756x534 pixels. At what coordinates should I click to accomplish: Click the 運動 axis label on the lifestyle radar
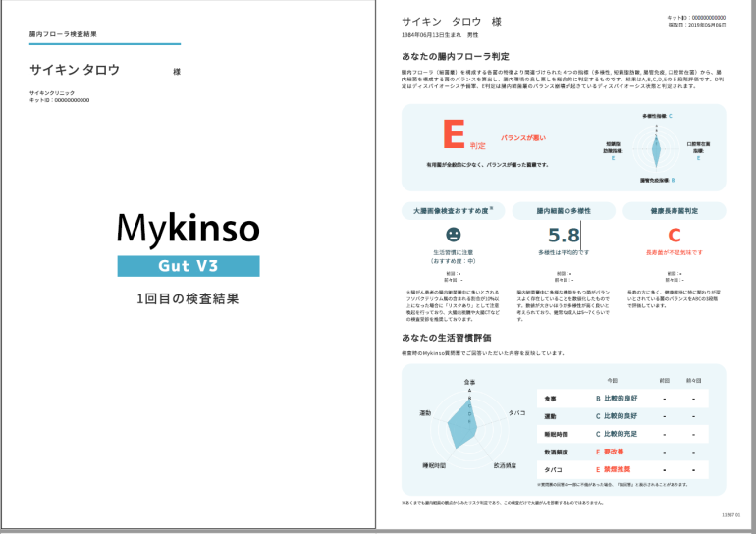[x=425, y=413]
